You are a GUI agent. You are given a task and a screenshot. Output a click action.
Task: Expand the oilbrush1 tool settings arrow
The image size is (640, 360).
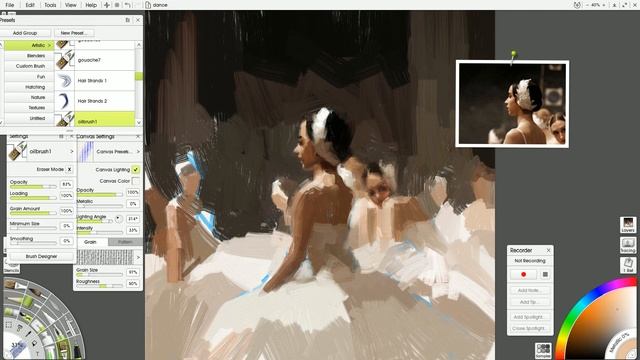tap(72, 151)
